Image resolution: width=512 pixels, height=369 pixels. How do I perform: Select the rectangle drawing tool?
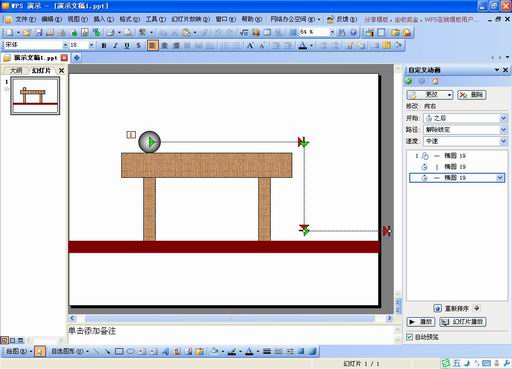point(119,351)
